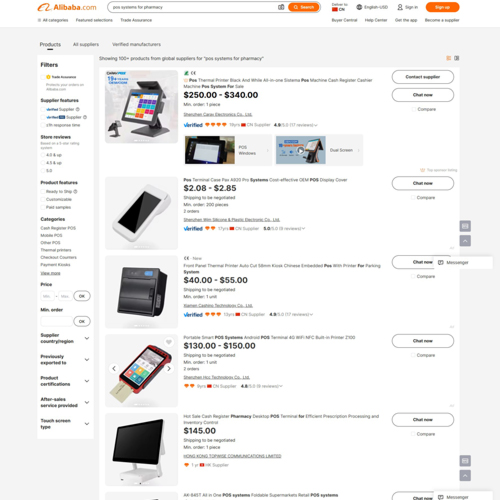Switch to list view layout icon
The image size is (500, 500).
coord(449,58)
